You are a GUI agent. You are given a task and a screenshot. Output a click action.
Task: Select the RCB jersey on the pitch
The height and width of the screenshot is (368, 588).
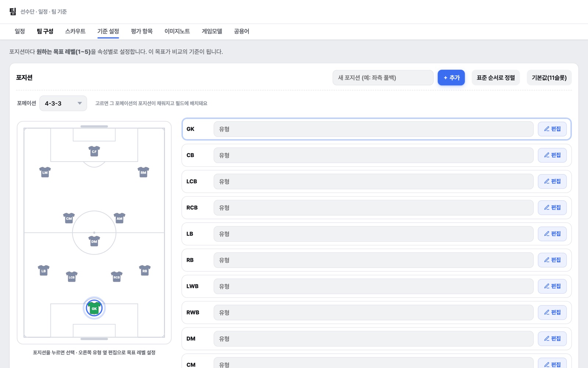[x=116, y=277]
